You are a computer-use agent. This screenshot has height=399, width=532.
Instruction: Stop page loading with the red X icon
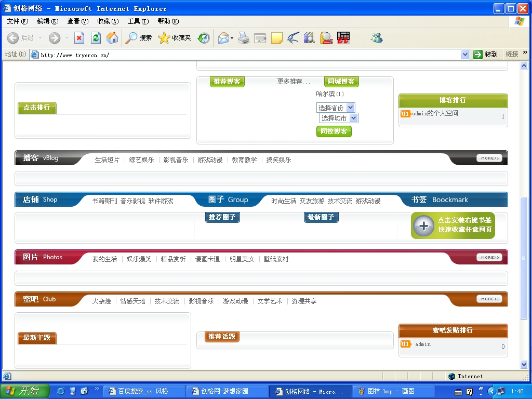tap(79, 37)
